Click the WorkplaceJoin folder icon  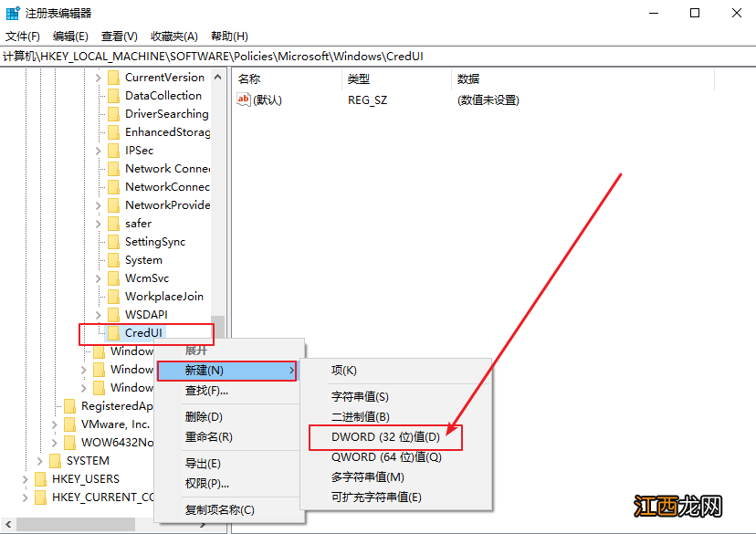coord(114,296)
